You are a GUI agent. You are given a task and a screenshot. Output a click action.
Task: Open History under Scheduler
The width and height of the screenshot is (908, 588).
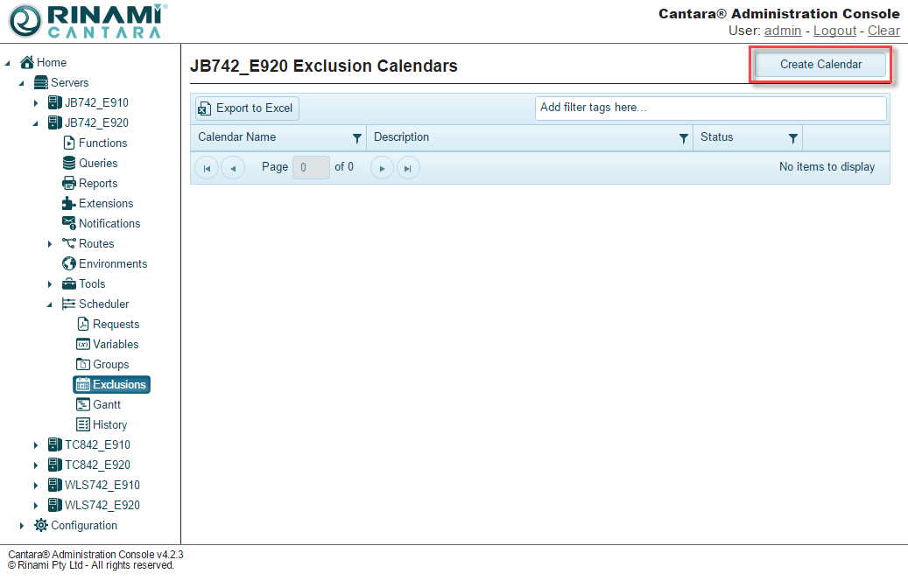[109, 424]
